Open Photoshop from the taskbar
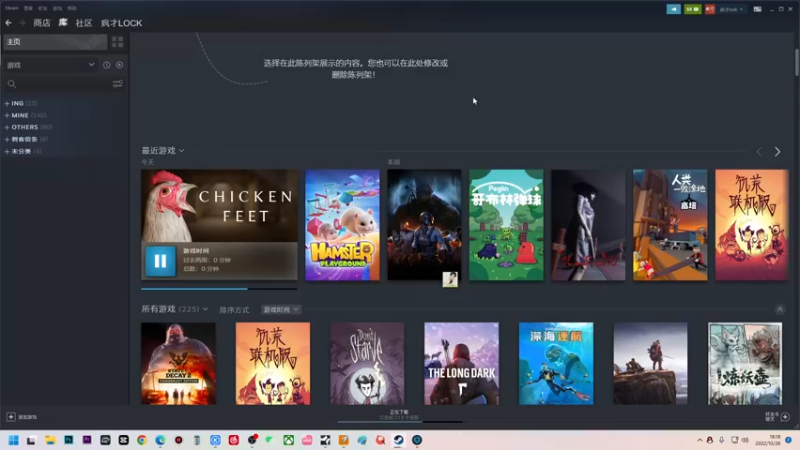This screenshot has width=800, height=450. coord(68,440)
